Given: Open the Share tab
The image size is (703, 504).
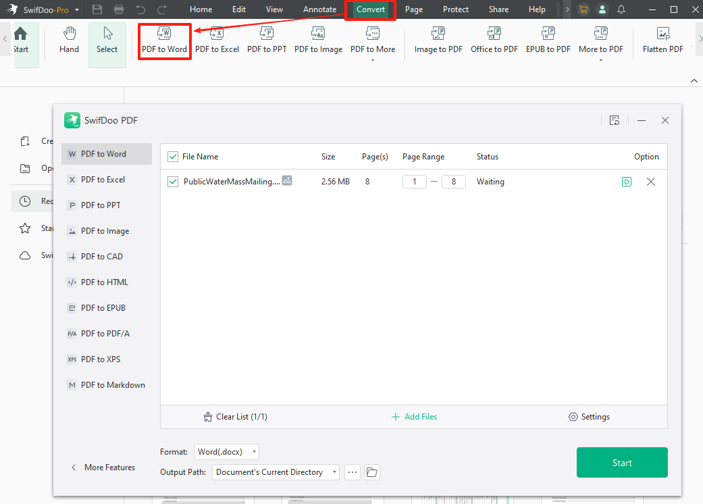Looking at the screenshot, I should point(498,9).
